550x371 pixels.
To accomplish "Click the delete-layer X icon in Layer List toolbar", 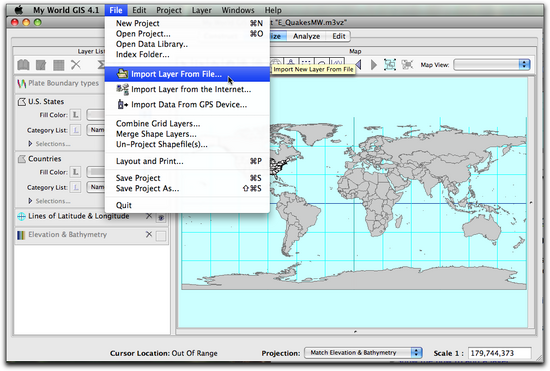I will pos(76,65).
